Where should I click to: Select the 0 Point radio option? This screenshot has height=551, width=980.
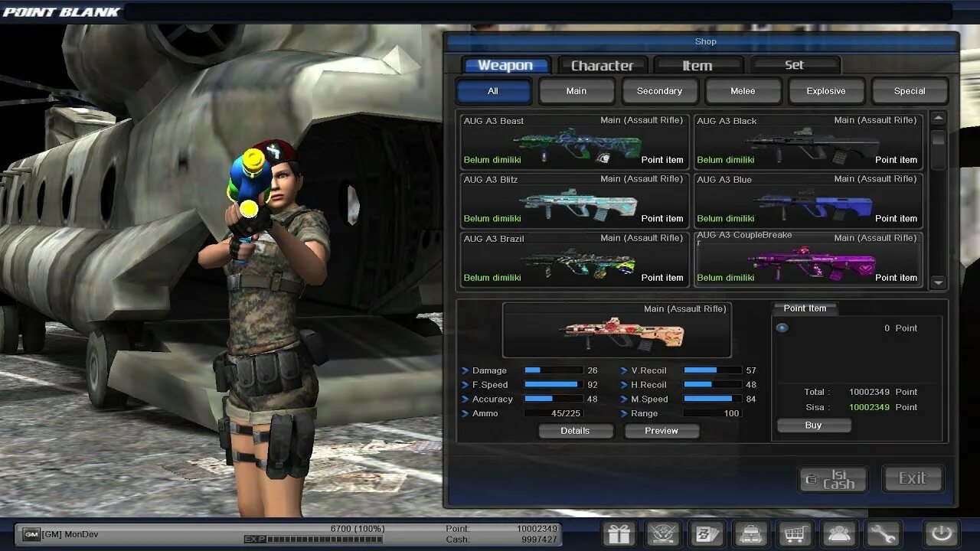pyautogui.click(x=782, y=328)
